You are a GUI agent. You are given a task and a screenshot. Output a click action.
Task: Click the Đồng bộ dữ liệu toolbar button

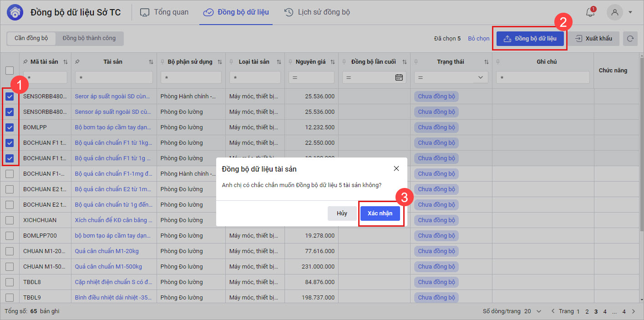click(530, 39)
